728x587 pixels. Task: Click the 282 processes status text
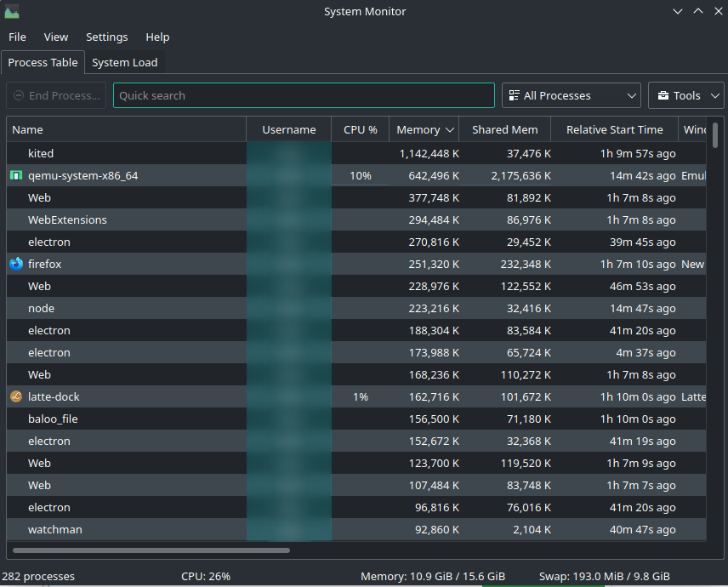(x=38, y=576)
